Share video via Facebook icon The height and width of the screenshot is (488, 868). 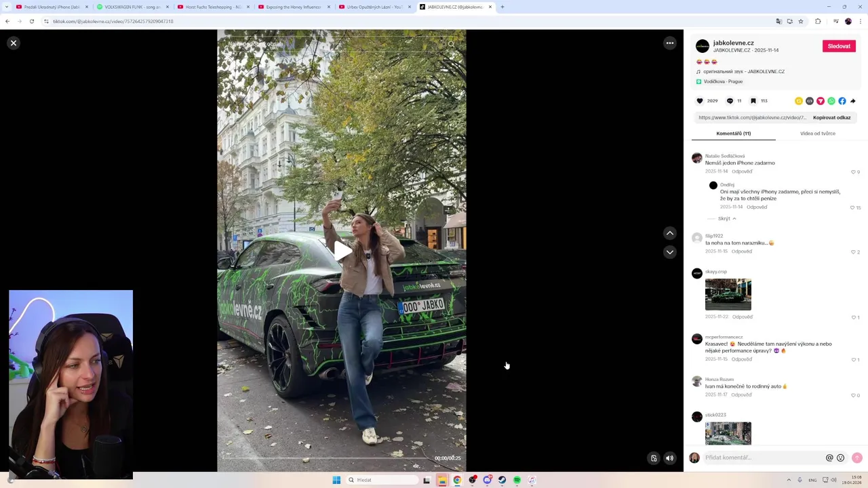(842, 101)
